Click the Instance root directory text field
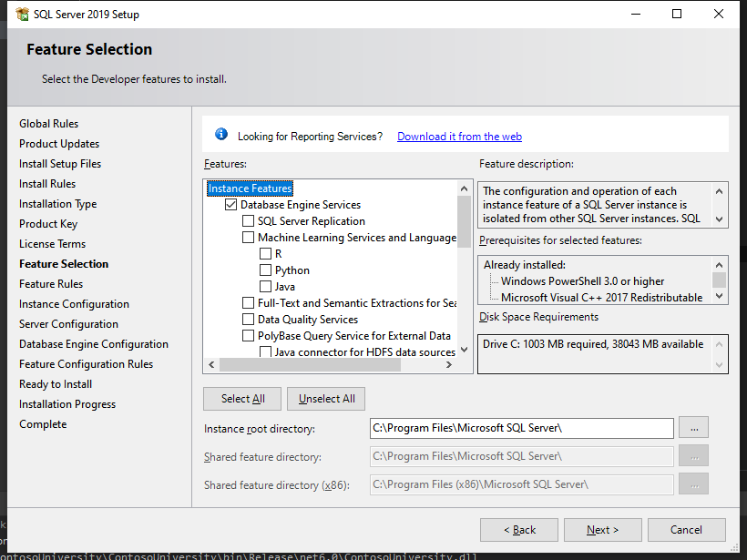 tap(521, 428)
